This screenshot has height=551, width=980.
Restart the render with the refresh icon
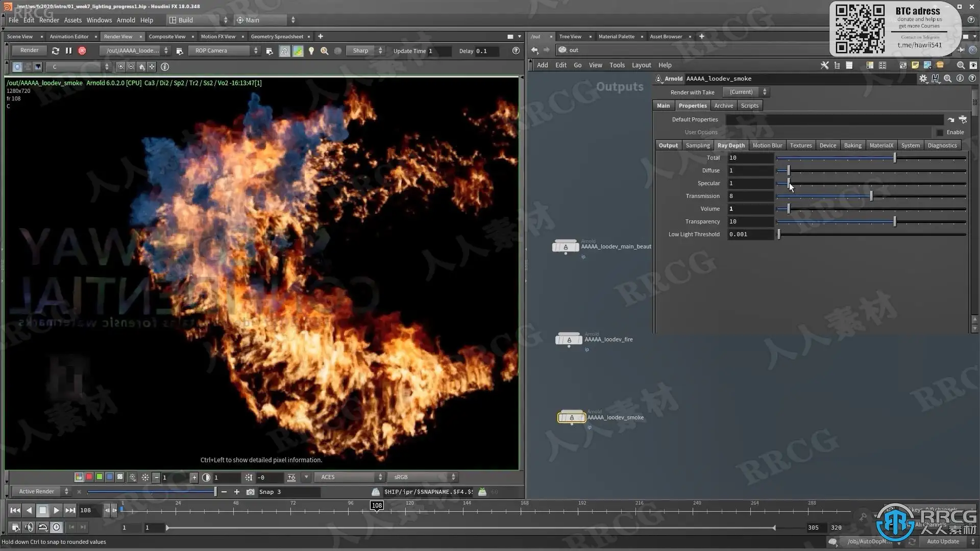point(55,51)
